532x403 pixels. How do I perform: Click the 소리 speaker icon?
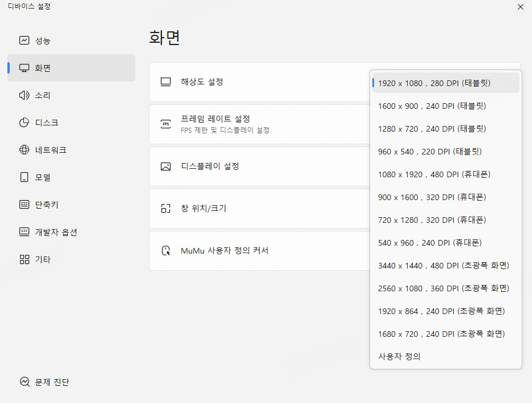tap(24, 95)
